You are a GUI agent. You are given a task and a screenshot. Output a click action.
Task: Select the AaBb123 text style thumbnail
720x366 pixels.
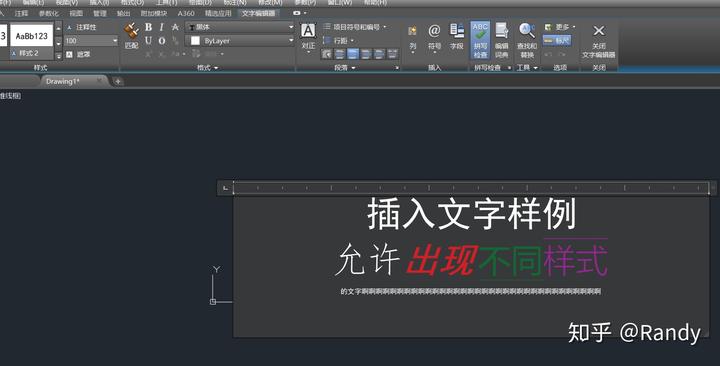point(31,35)
